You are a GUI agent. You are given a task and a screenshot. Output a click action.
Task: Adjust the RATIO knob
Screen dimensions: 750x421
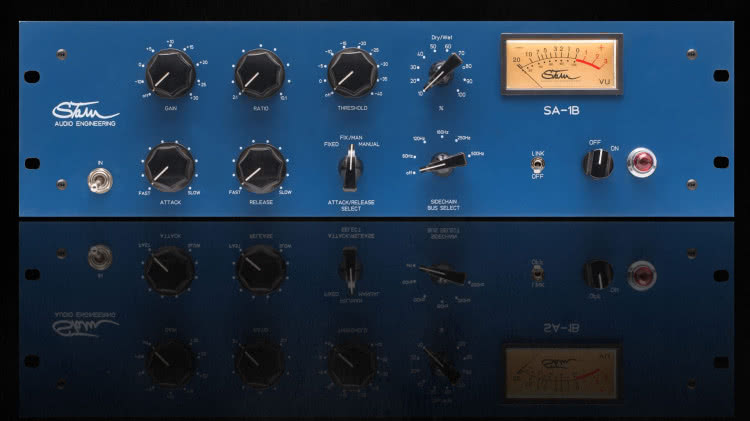pos(260,75)
